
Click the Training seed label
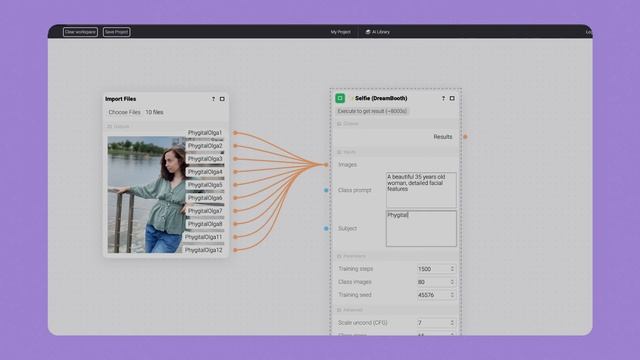(x=355, y=295)
